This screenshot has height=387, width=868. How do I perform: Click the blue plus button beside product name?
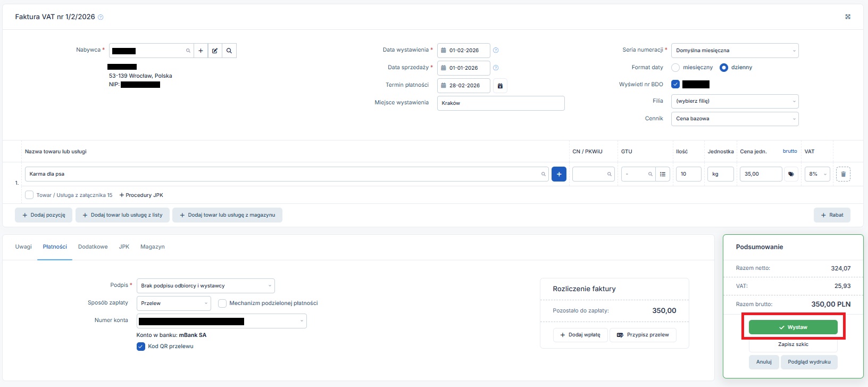tap(559, 174)
